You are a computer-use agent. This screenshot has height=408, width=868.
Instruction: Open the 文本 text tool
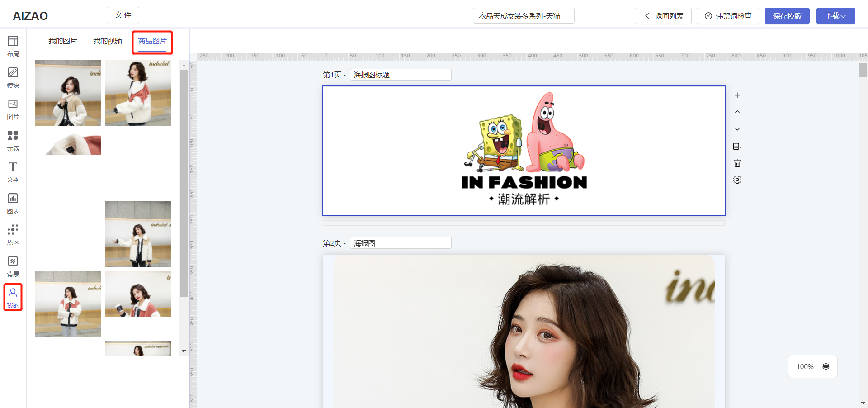pos(13,172)
